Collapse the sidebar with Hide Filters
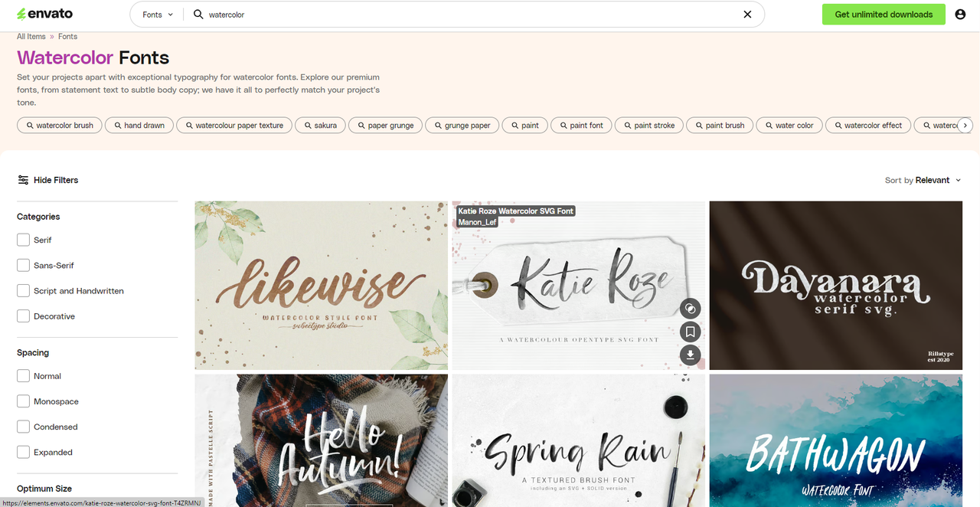Screen dimensions: 980x507 tap(47, 180)
